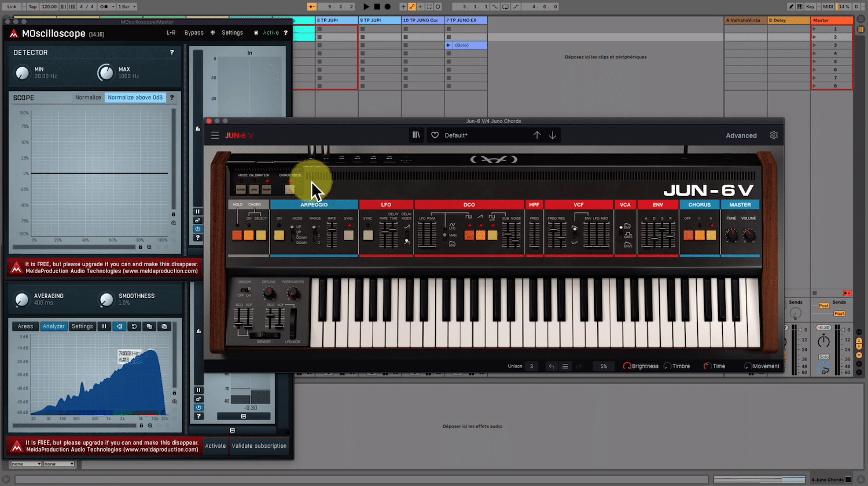
Task: Click the tempo field showing 120.00
Action: pos(49,7)
